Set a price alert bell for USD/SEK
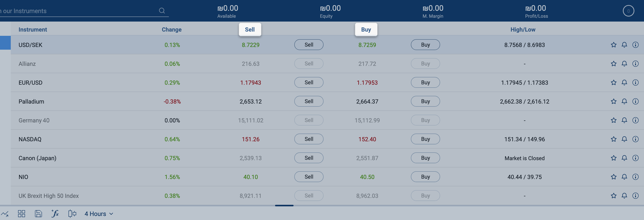Image resolution: width=644 pixels, height=220 pixels. point(624,45)
